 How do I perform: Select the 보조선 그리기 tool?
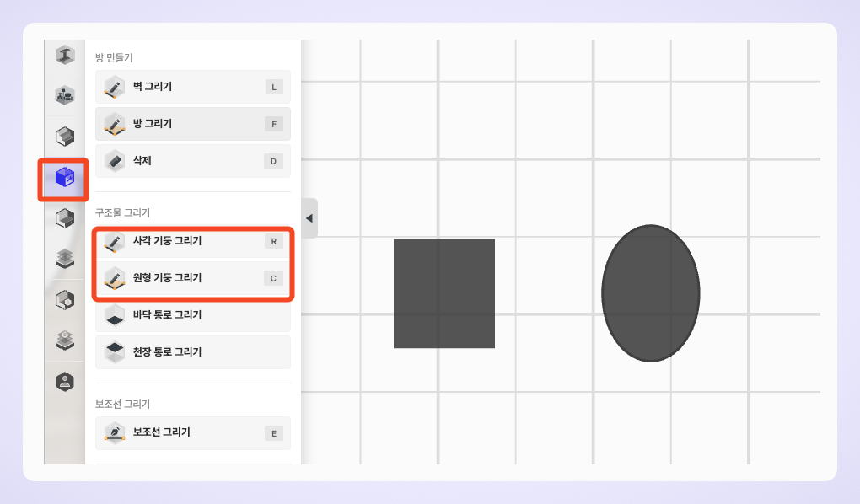[x=192, y=433]
